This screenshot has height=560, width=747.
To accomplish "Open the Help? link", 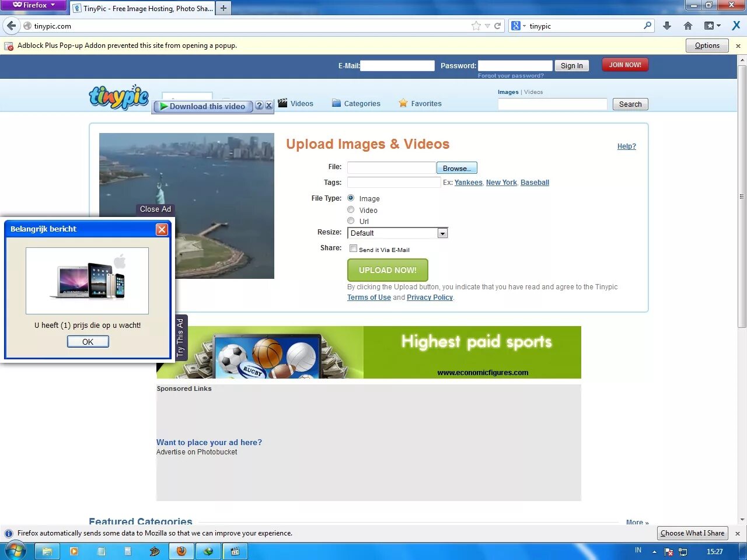I will (x=627, y=146).
